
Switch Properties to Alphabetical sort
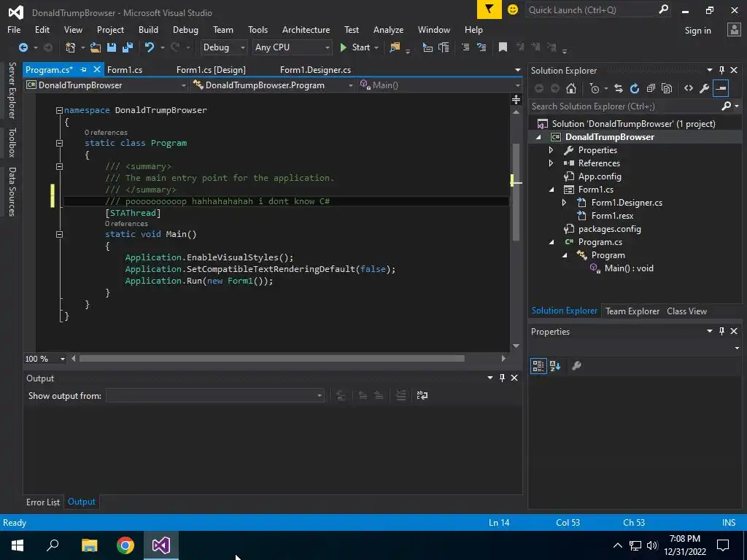[x=555, y=366]
